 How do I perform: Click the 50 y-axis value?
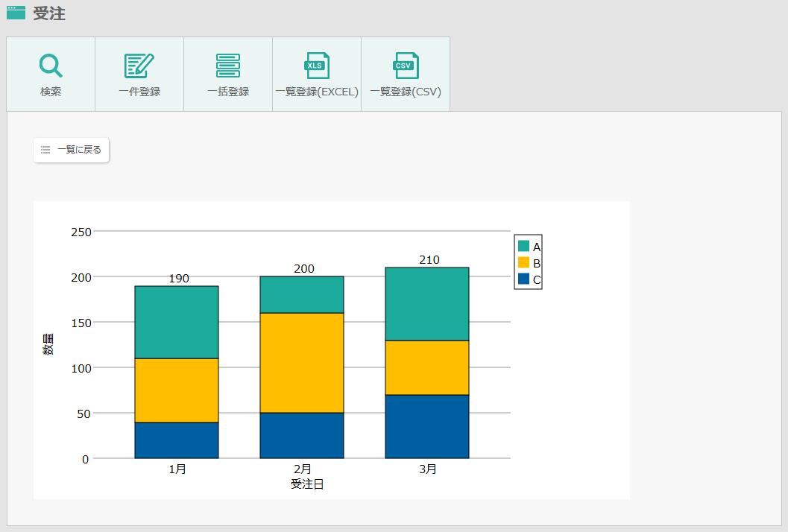tap(83, 414)
